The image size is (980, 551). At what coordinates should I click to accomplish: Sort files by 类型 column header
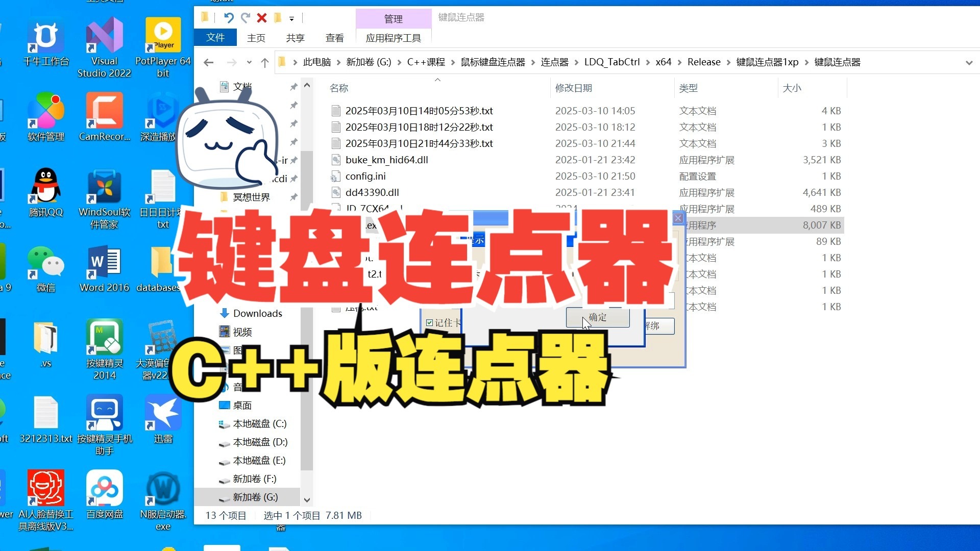click(x=726, y=88)
